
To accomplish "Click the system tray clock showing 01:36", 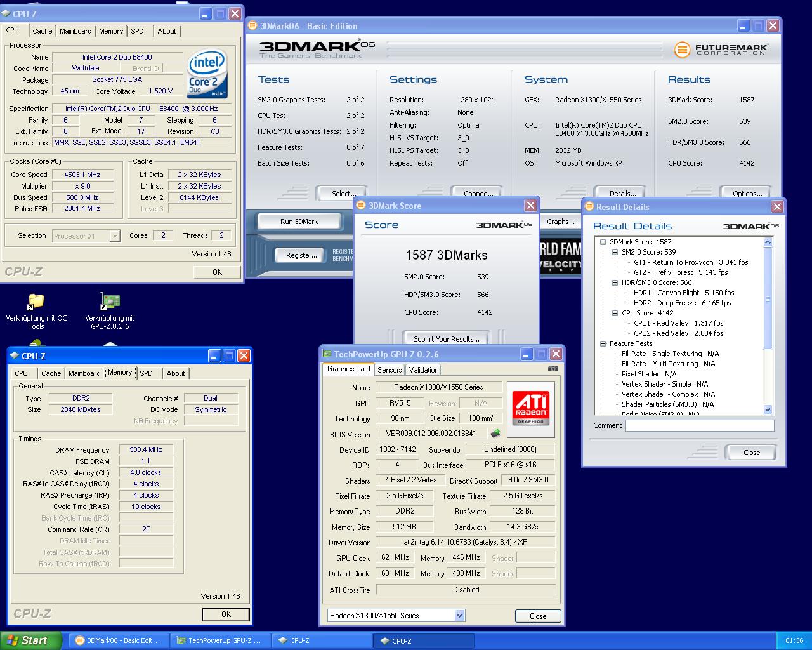I will 794,641.
